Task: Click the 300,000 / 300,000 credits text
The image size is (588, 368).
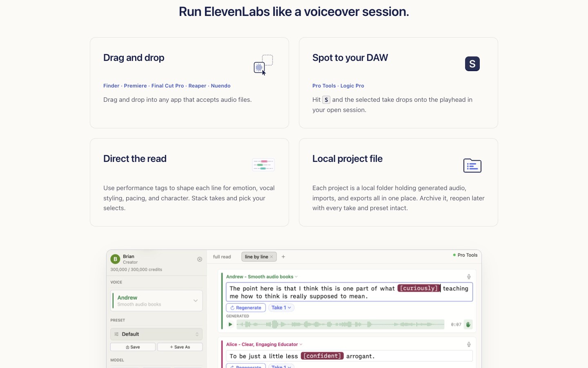Action: (x=136, y=270)
